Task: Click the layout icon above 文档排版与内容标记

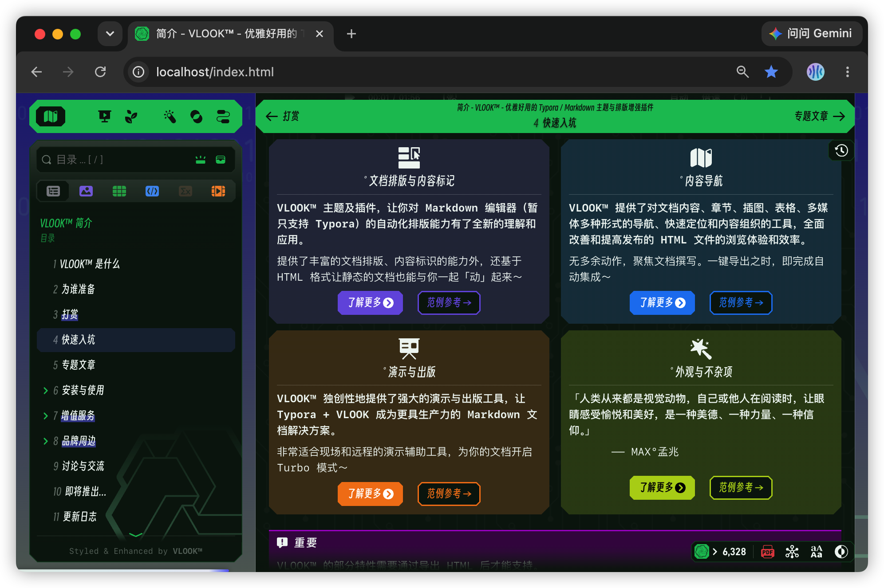Action: point(409,158)
